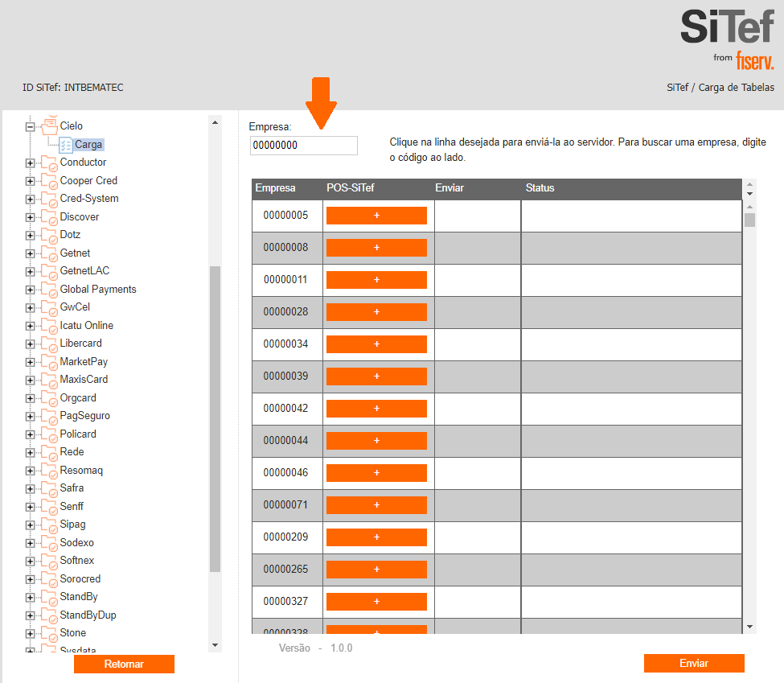This screenshot has height=683, width=784.
Task: Expand the Sodexo tree node
Action: click(30, 543)
